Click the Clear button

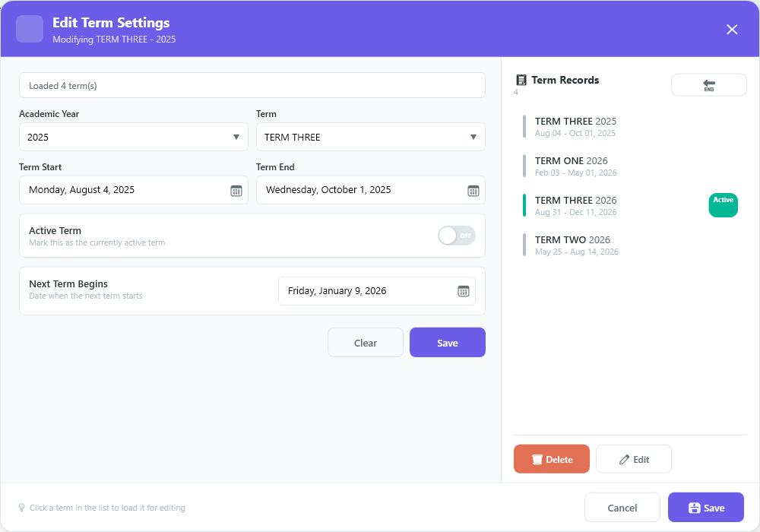366,343
